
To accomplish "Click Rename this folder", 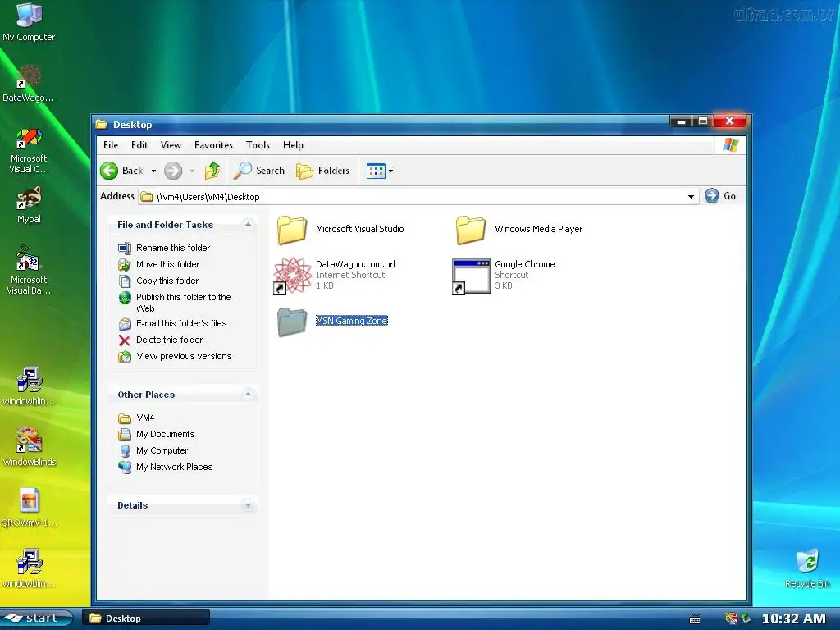I will point(164,248).
